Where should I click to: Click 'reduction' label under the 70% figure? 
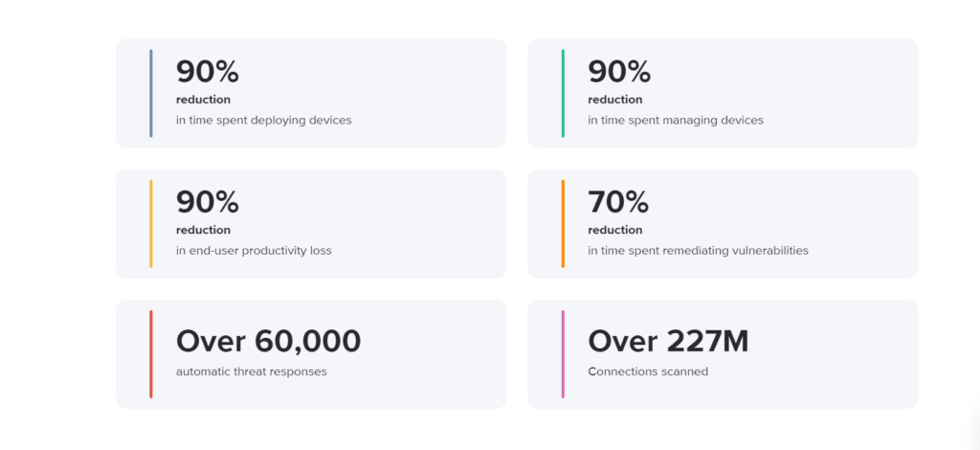point(615,230)
